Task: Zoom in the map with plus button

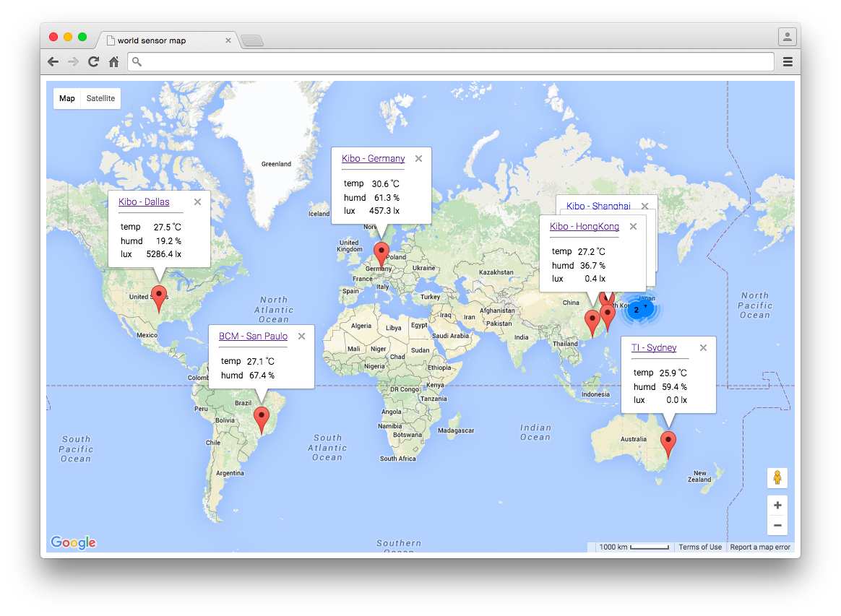Action: [777, 505]
